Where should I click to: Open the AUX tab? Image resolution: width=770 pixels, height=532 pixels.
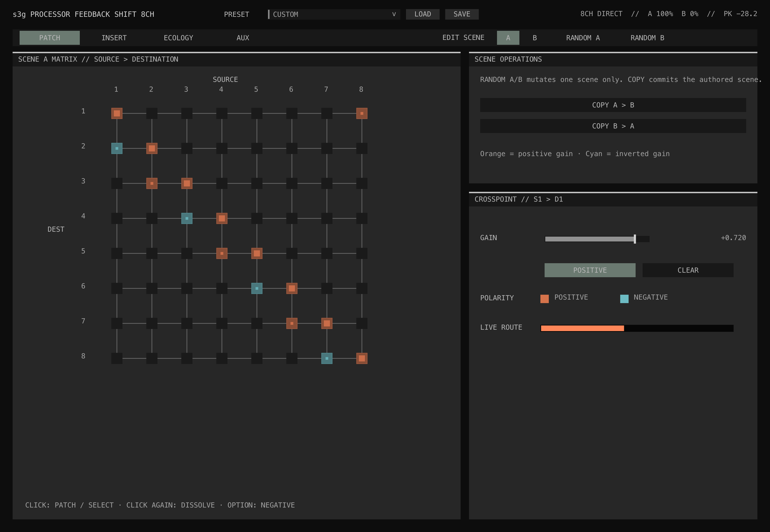[x=243, y=38]
